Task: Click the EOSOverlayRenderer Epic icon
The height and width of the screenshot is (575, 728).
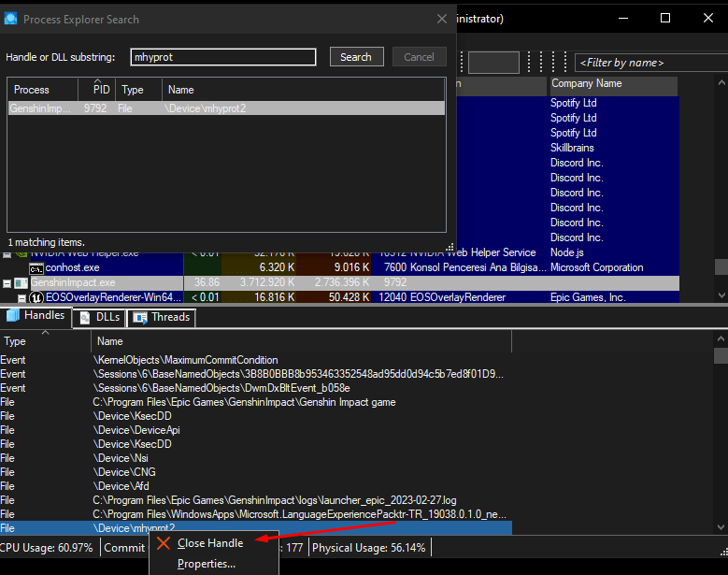Action: (x=36, y=297)
